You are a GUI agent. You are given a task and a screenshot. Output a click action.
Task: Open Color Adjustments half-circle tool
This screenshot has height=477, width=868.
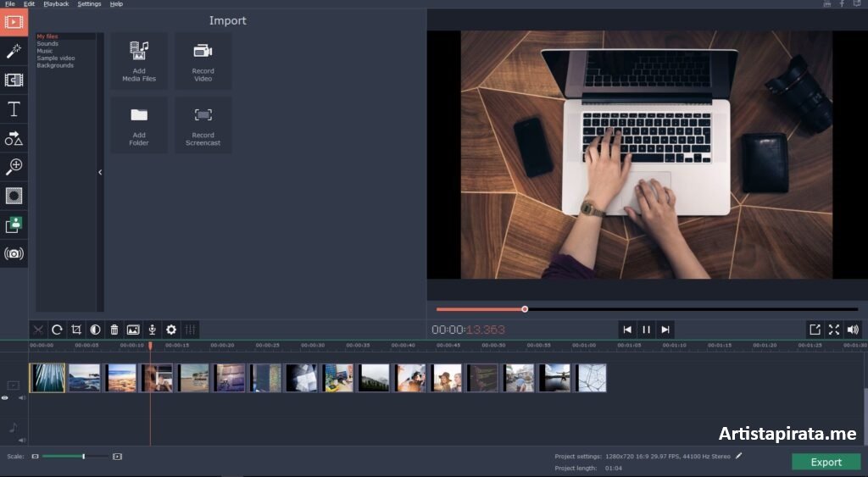click(95, 330)
